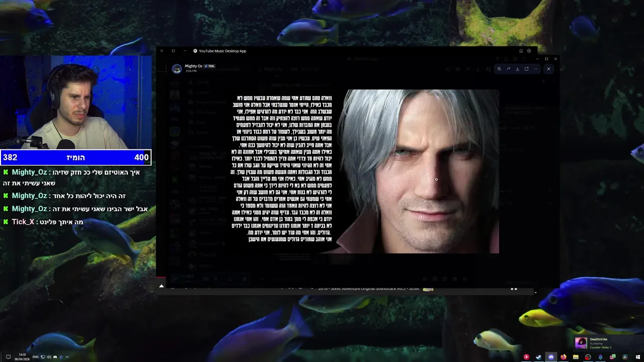Zoom the Discord image preview
This screenshot has width=644, height=362.
point(499,69)
